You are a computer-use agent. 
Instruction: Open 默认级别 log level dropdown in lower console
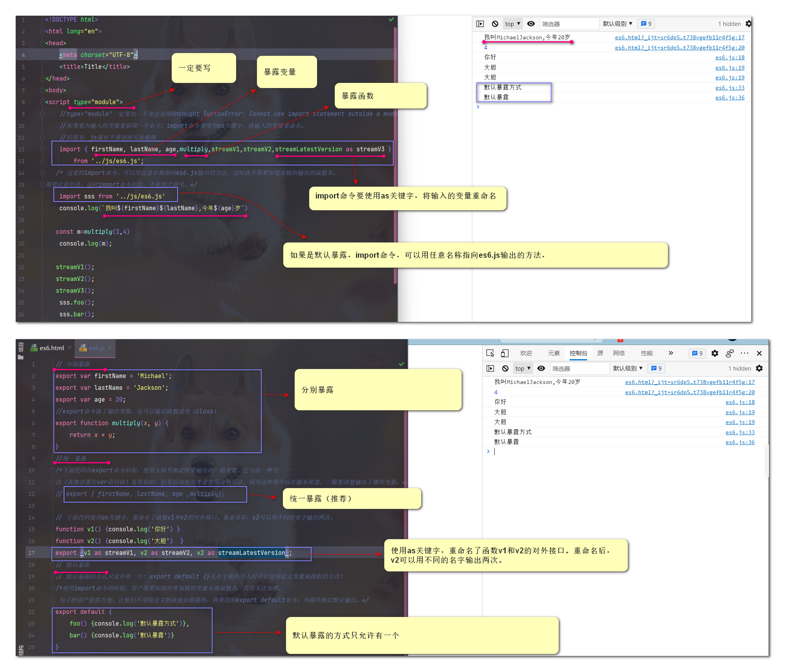pyautogui.click(x=628, y=369)
